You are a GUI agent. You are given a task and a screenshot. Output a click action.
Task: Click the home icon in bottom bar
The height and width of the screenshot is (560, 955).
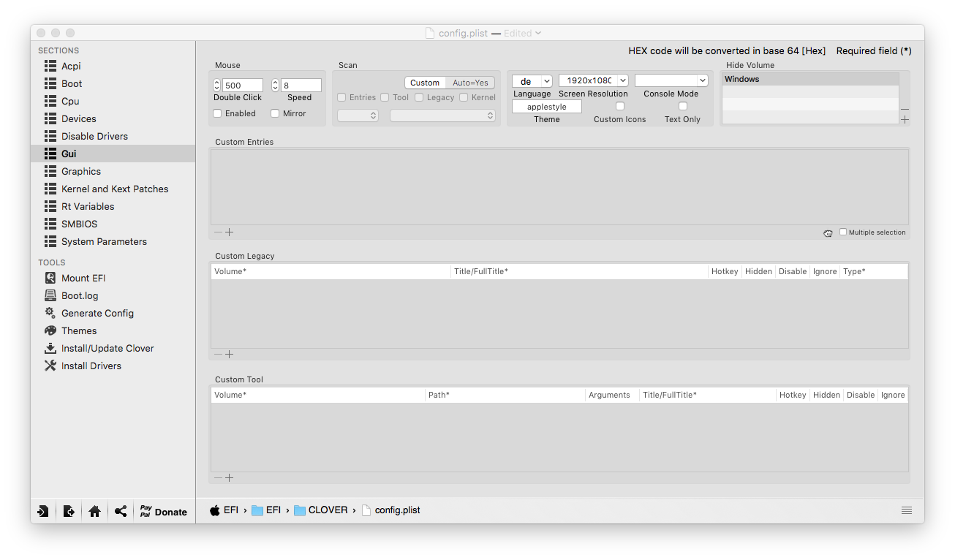click(x=94, y=511)
